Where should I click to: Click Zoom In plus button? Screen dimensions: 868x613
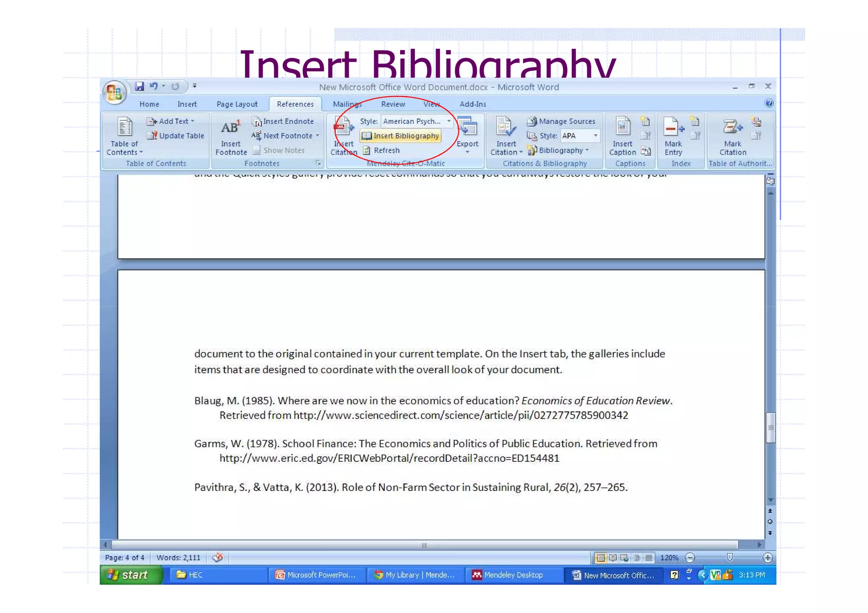point(768,558)
